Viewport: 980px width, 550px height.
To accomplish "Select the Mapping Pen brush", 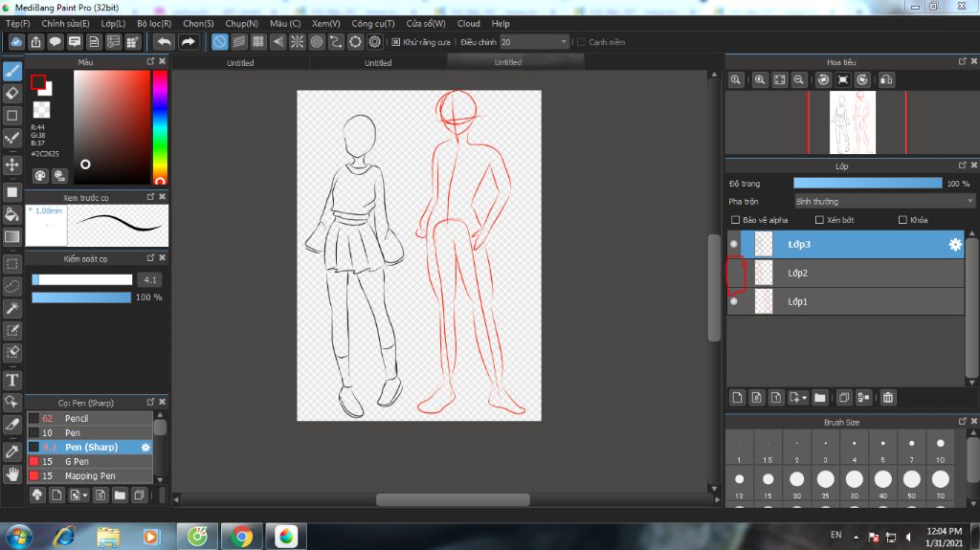I will tap(89, 475).
